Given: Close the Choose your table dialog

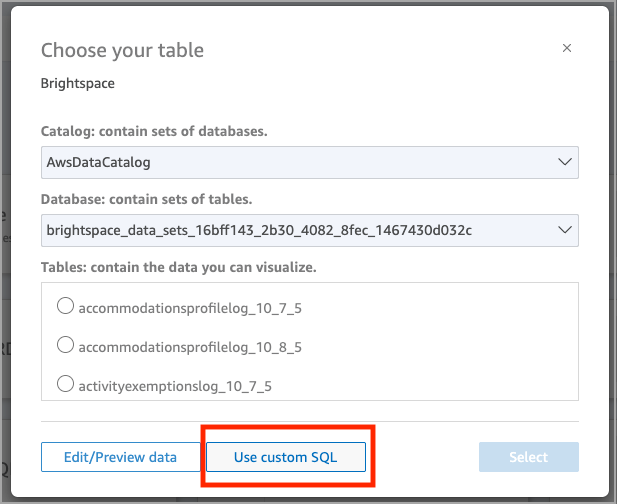Looking at the screenshot, I should click(567, 48).
